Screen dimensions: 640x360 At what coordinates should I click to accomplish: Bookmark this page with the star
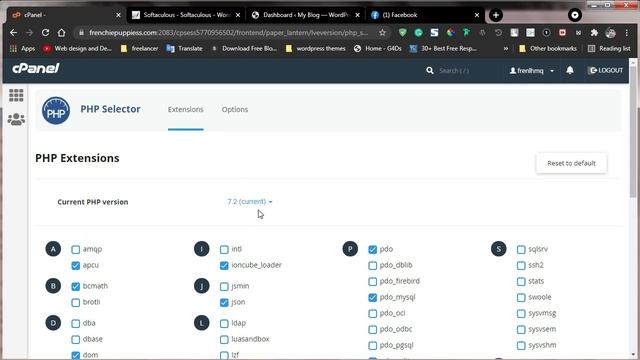coord(382,32)
